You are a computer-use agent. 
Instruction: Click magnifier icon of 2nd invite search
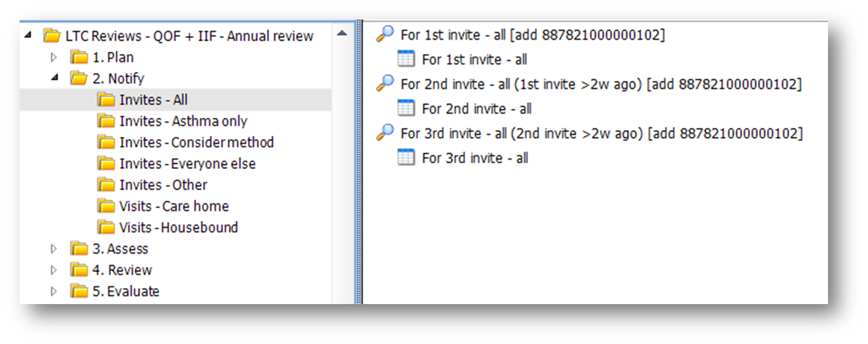pyautogui.click(x=385, y=83)
